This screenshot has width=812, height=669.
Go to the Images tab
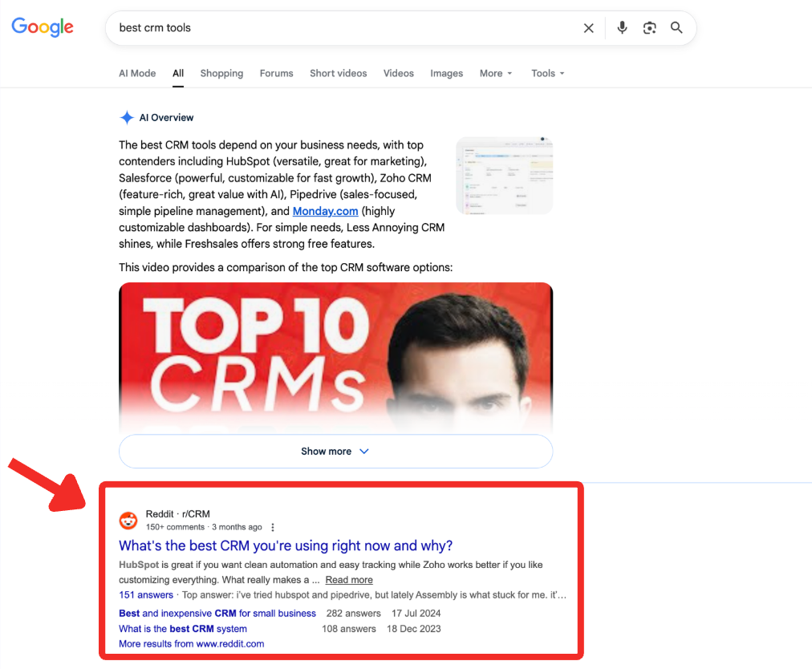coord(446,74)
